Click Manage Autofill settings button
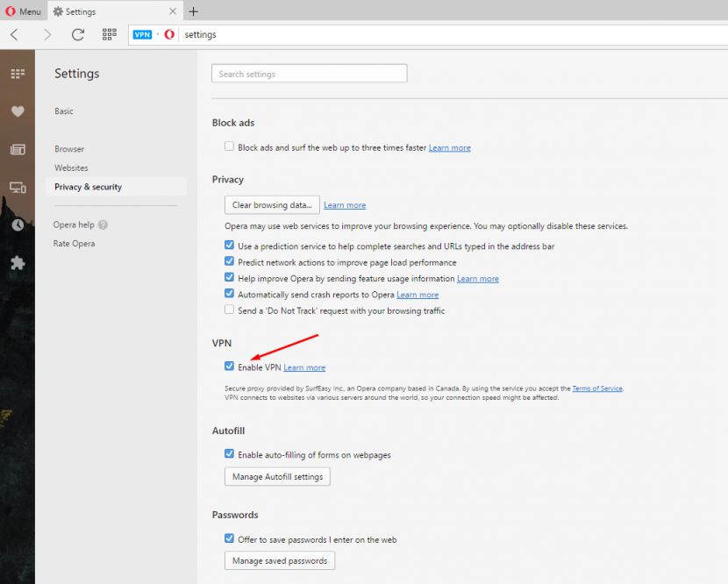This screenshot has height=584, width=728. tap(278, 477)
